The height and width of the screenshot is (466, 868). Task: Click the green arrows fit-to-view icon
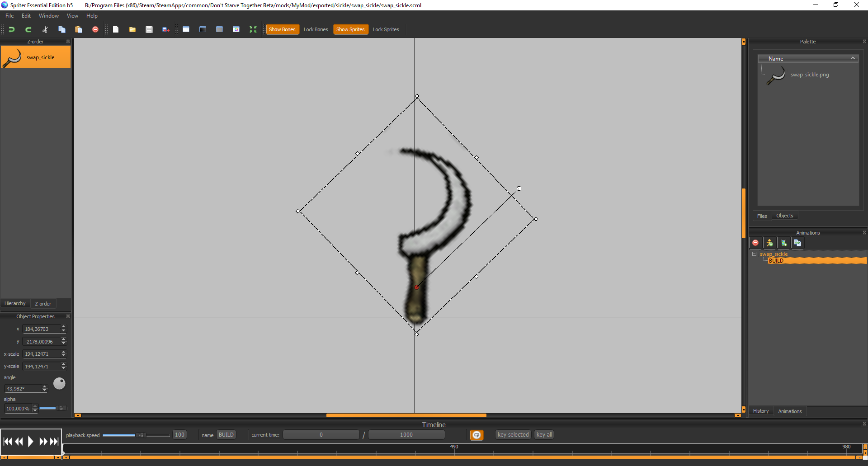click(253, 29)
